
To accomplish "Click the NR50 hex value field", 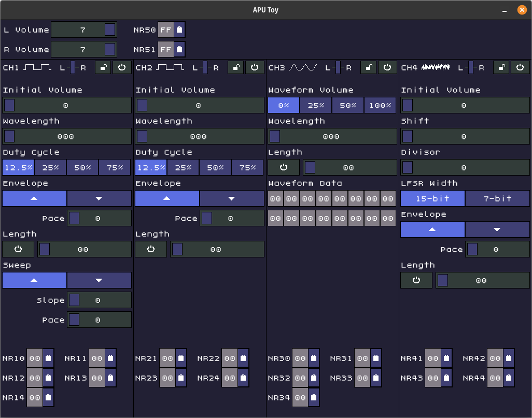I will click(x=166, y=30).
